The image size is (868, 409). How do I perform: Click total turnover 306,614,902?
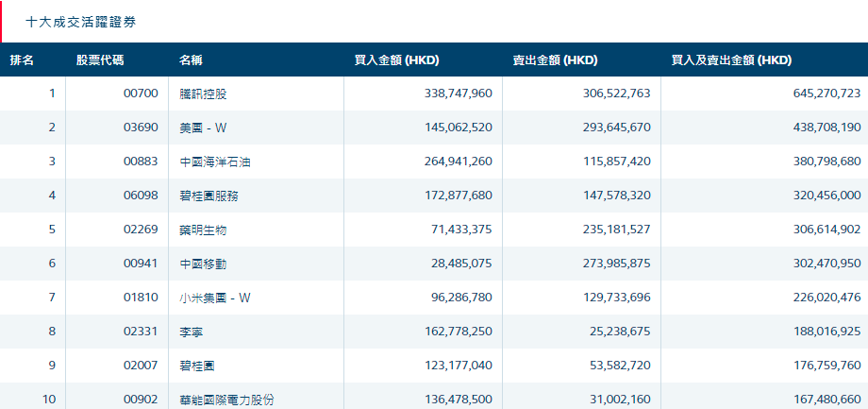827,229
